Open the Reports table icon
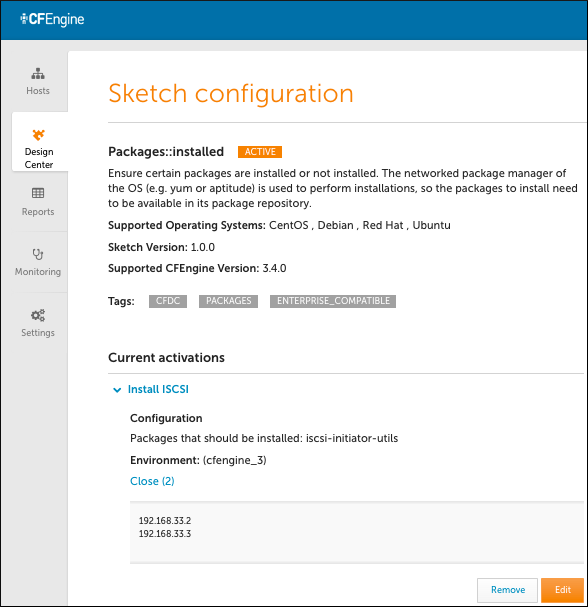The width and height of the screenshot is (588, 607). [x=38, y=193]
